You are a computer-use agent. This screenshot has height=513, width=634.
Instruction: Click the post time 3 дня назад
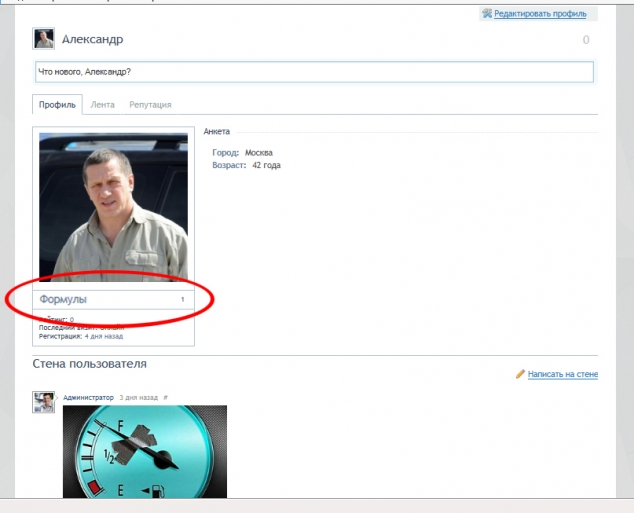pos(139,398)
